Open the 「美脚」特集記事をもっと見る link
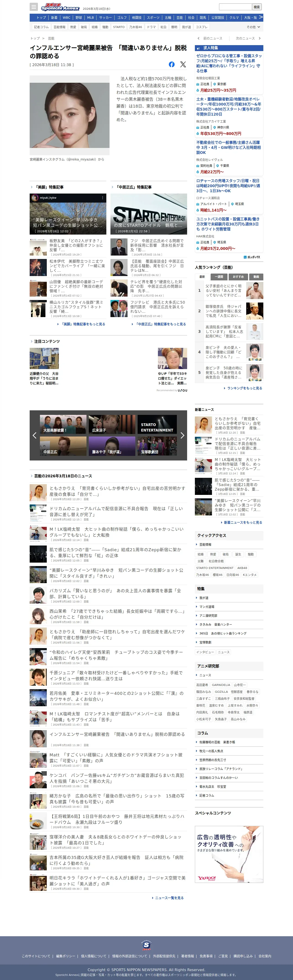The image size is (293, 980). coord(83,324)
